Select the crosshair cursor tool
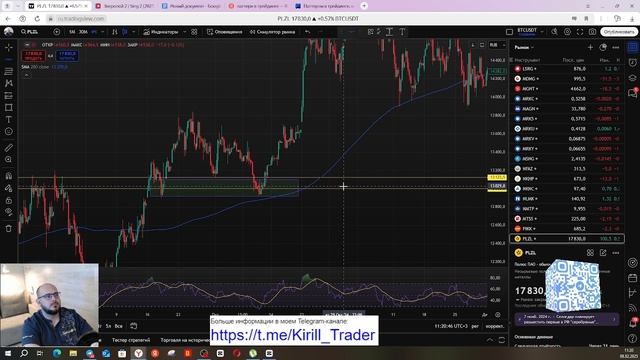Image resolution: width=640 pixels, height=360 pixels. click(9, 48)
